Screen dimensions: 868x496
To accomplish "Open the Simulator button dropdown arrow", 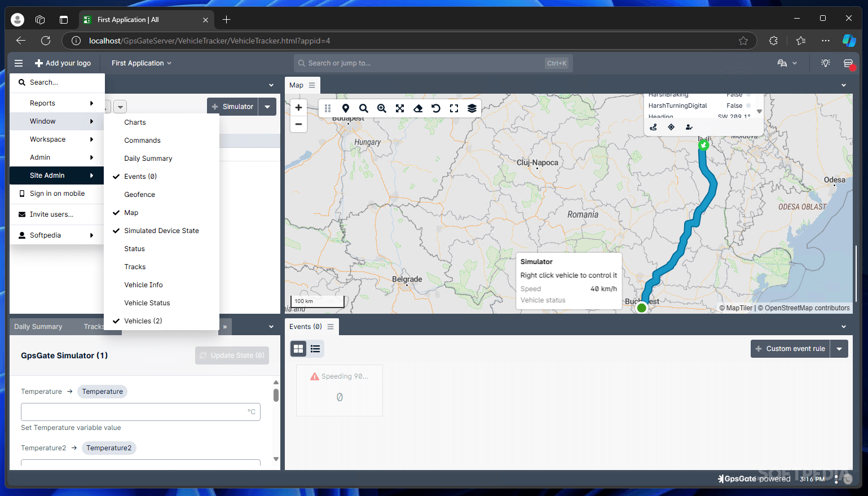I will 267,107.
